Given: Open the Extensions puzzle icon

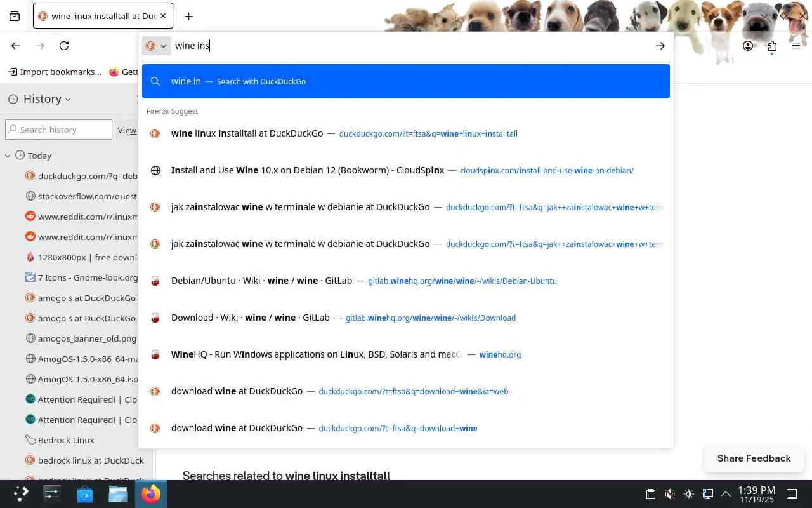Looking at the screenshot, I should (x=772, y=46).
